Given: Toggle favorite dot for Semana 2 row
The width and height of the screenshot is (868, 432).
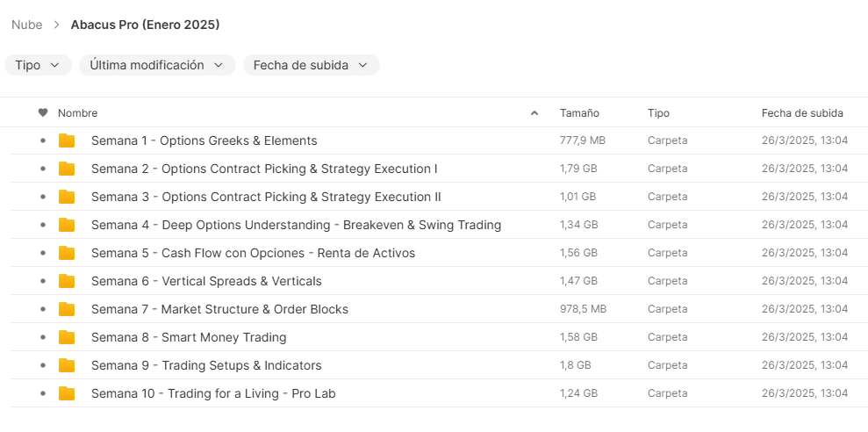Looking at the screenshot, I should 42,169.
